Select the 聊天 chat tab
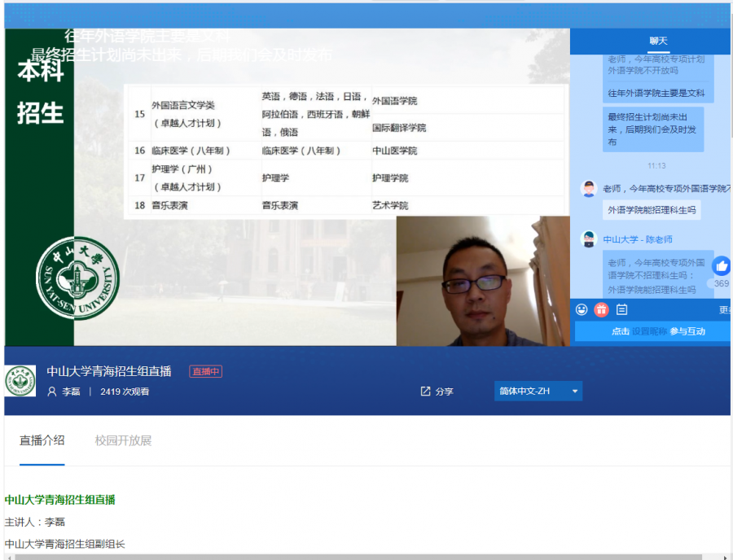 (x=658, y=42)
